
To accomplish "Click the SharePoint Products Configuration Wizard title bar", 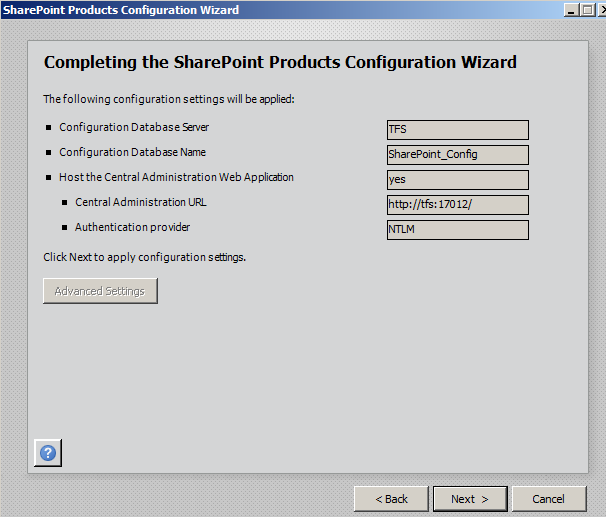I will (x=282, y=10).
